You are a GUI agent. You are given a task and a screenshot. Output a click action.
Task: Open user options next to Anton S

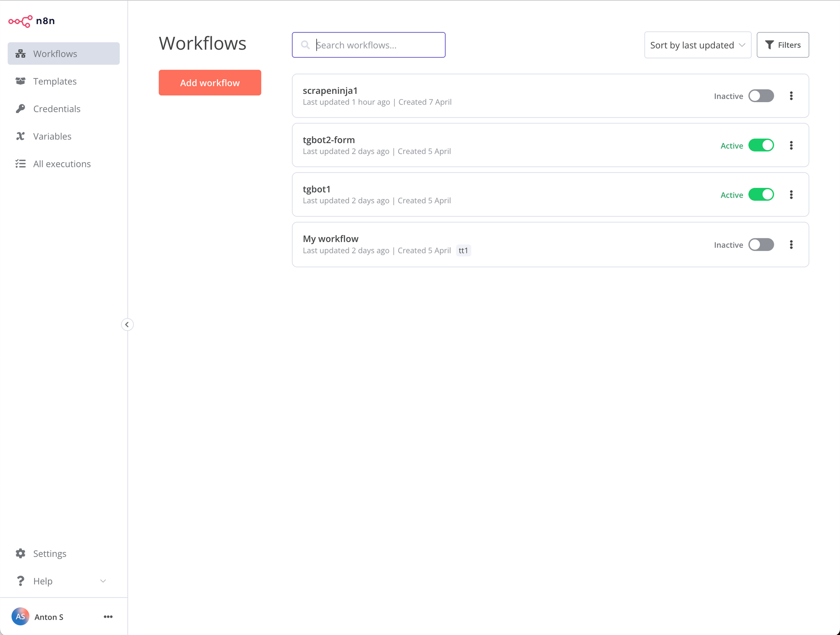[x=108, y=616]
